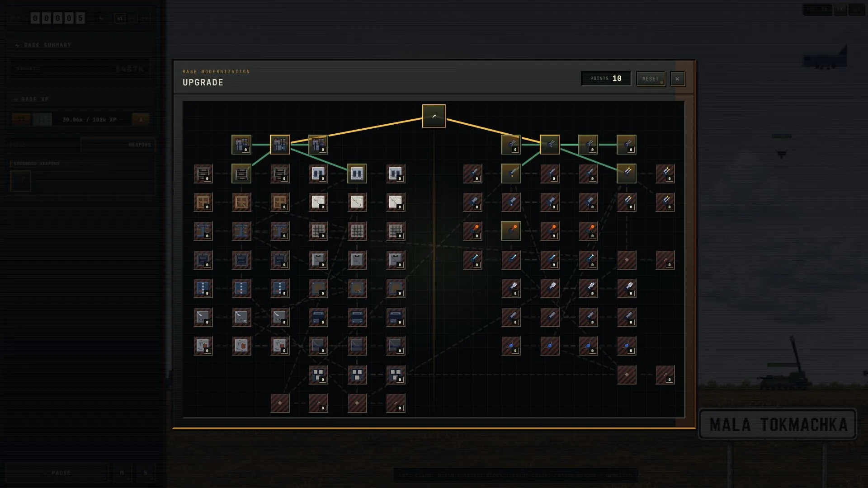The image size is (868, 488).
Task: Pick the grey staircase node lacking a badge
Action: tap(241, 317)
